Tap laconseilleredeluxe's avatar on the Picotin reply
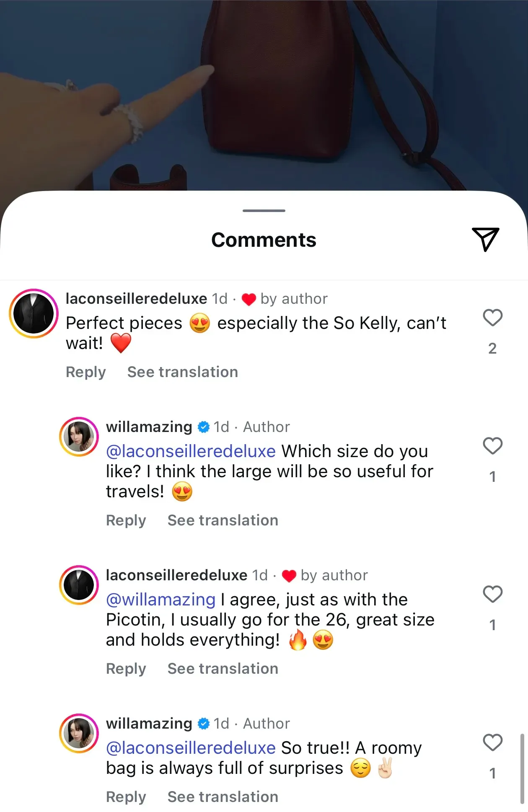This screenshot has height=812, width=528. click(x=79, y=585)
